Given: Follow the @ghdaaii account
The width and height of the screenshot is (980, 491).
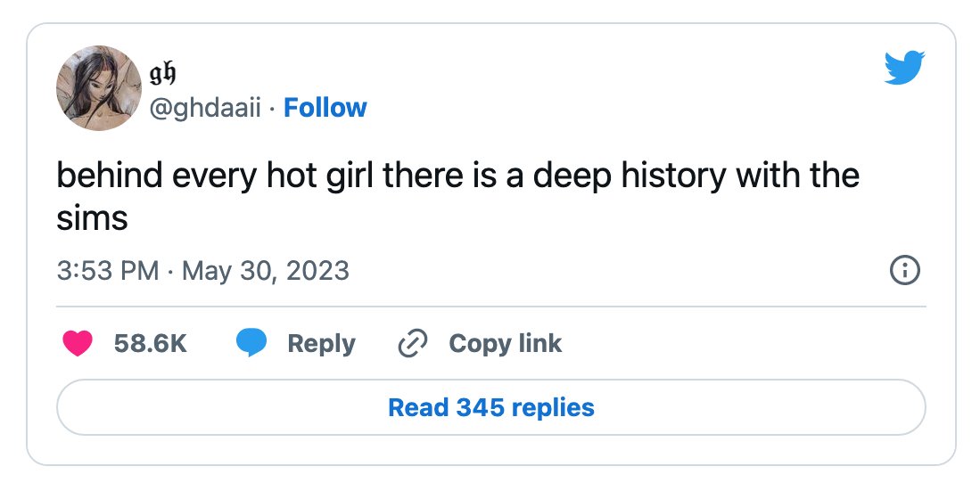Looking at the screenshot, I should 325,108.
